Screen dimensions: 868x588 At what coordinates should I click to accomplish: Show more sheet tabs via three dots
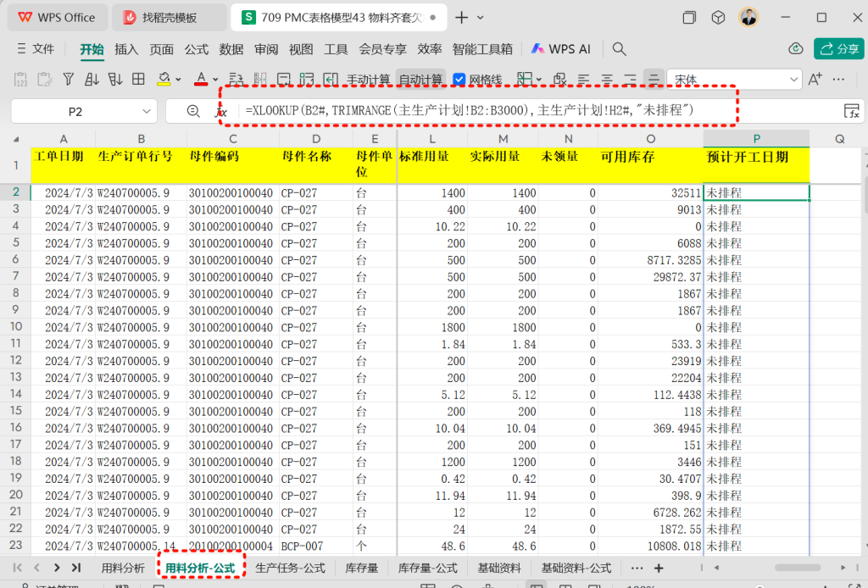tap(637, 568)
